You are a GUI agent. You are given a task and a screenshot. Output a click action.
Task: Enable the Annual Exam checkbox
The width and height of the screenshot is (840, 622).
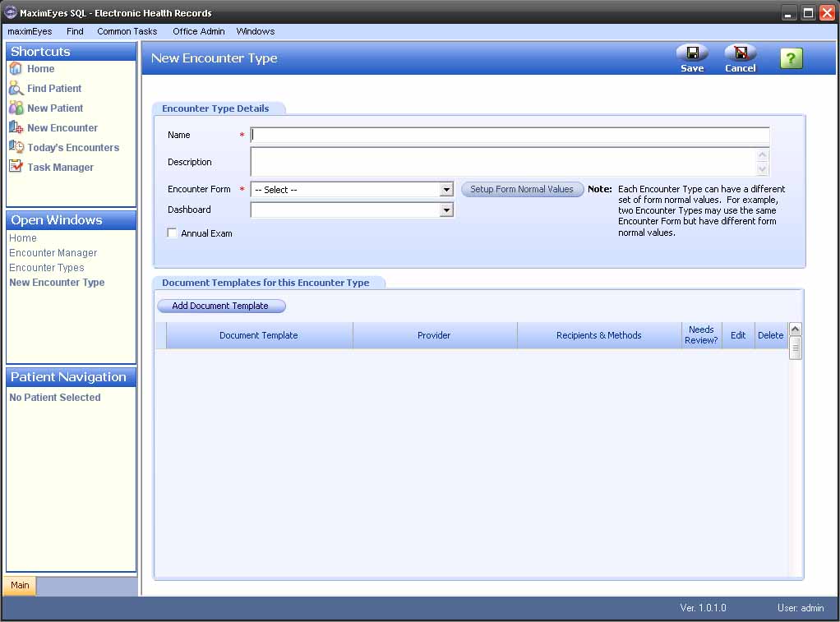172,233
